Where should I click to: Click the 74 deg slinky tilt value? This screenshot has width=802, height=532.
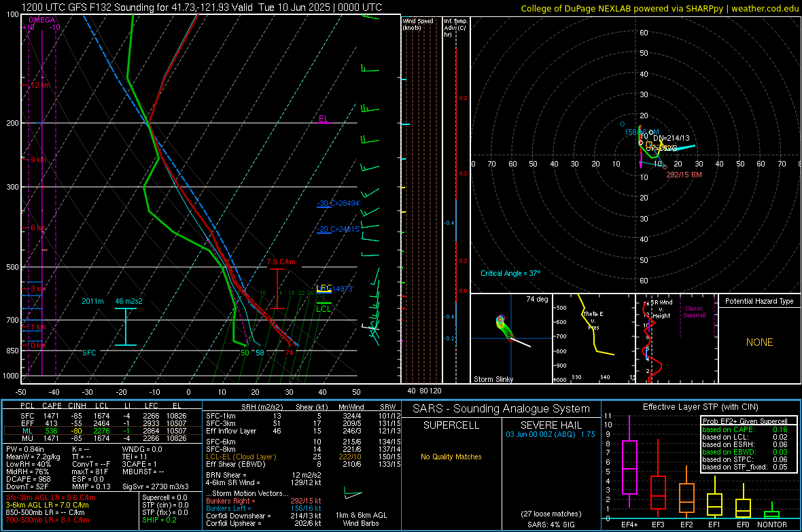tap(537, 299)
